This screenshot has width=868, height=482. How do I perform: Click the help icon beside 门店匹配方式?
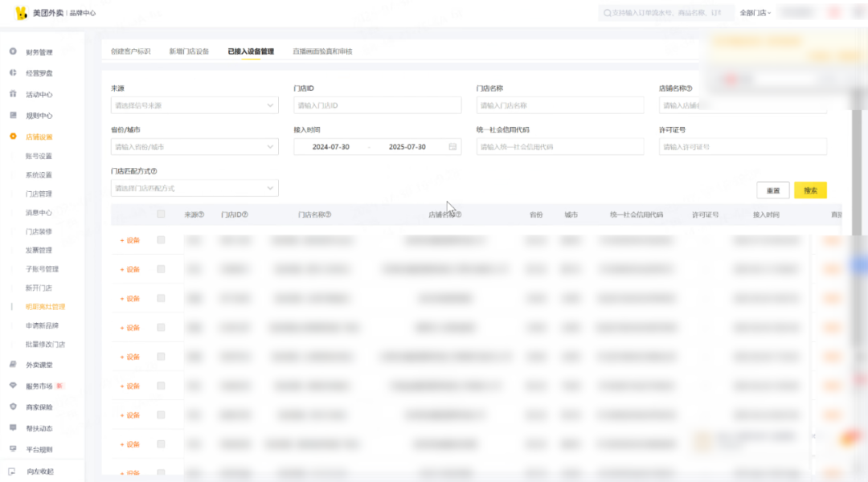pos(154,171)
